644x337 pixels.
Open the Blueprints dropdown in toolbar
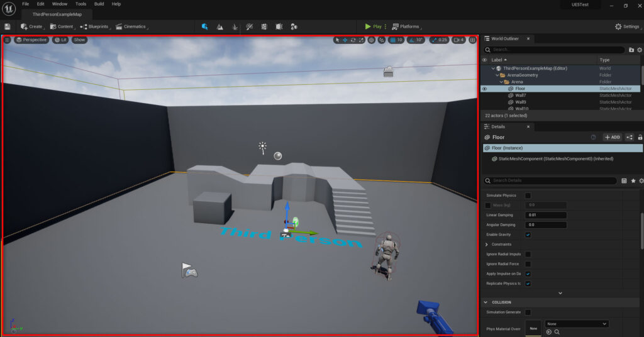click(96, 26)
